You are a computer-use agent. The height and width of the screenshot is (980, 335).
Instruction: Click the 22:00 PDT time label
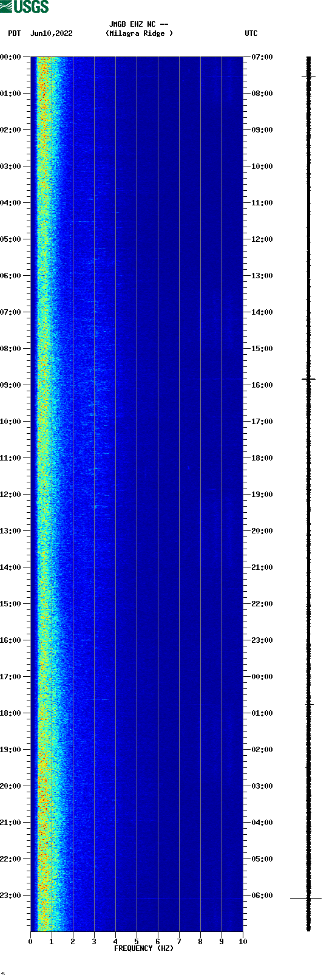(11, 859)
